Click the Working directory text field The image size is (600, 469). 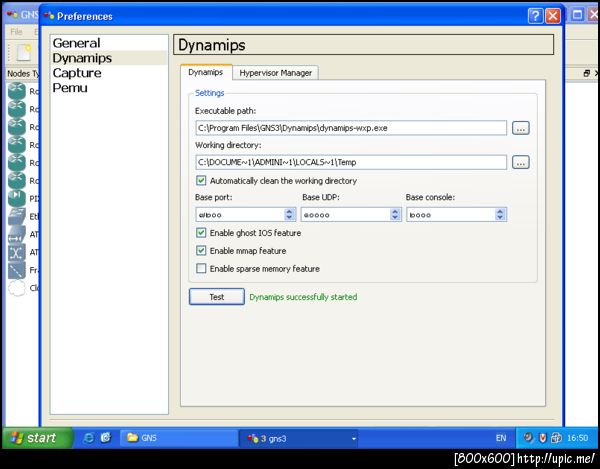351,162
